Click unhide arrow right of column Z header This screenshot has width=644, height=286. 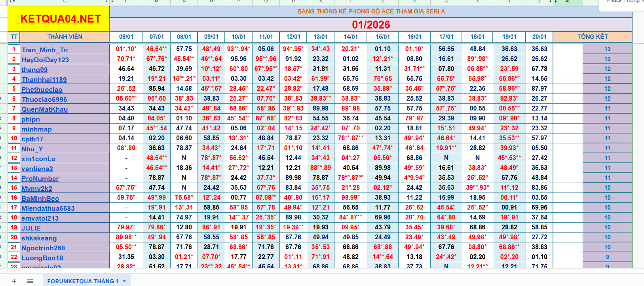[551, 2]
